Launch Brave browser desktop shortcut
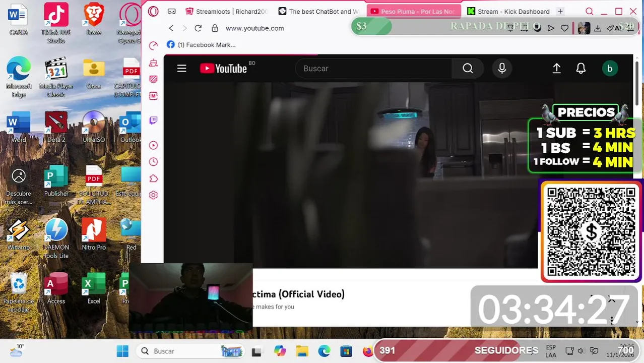 click(x=94, y=20)
